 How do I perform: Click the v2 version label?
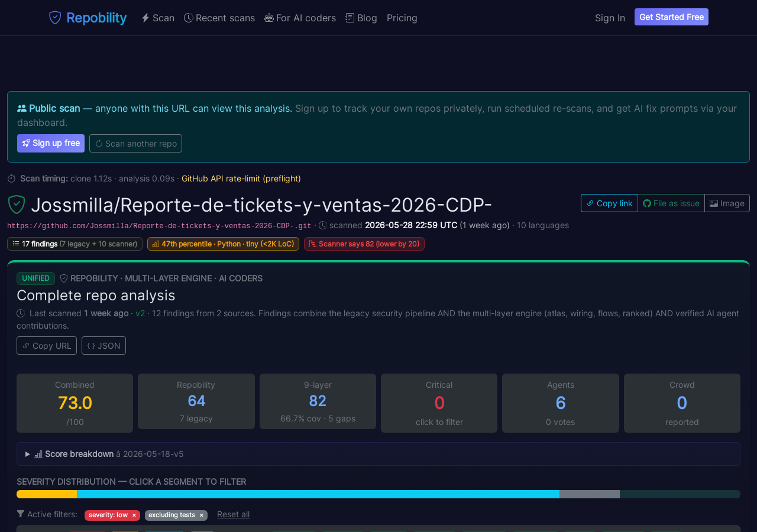(x=140, y=313)
